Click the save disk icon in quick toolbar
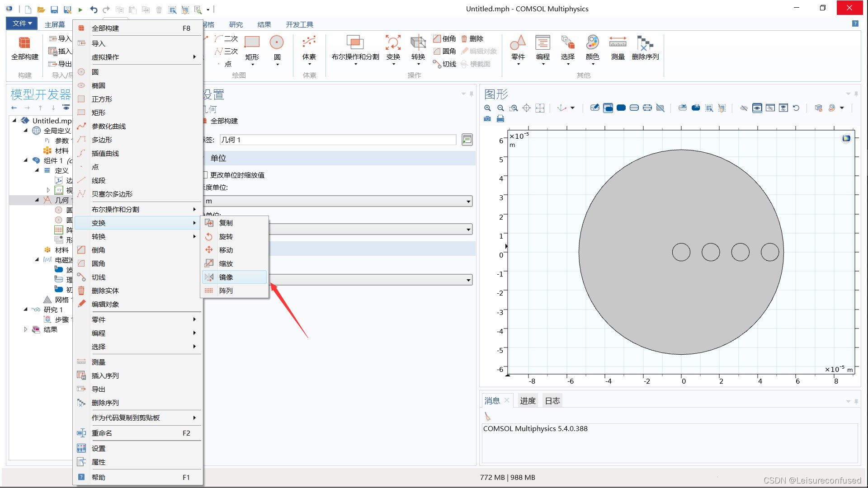The image size is (868, 488). tap(54, 9)
